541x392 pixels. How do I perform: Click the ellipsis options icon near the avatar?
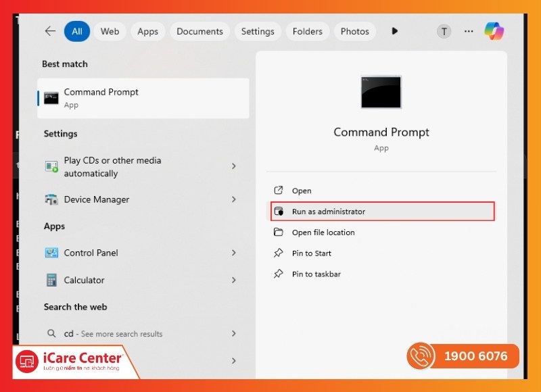coord(469,31)
